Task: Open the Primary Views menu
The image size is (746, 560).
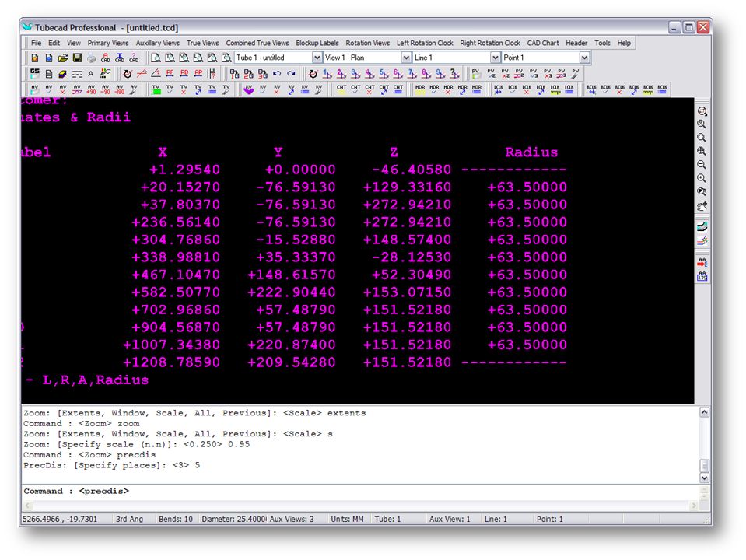Action: (x=108, y=43)
